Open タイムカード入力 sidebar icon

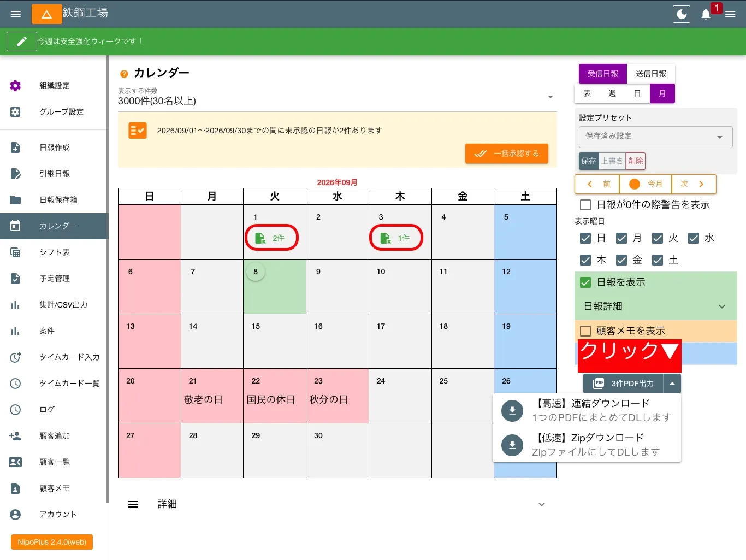[x=15, y=357]
